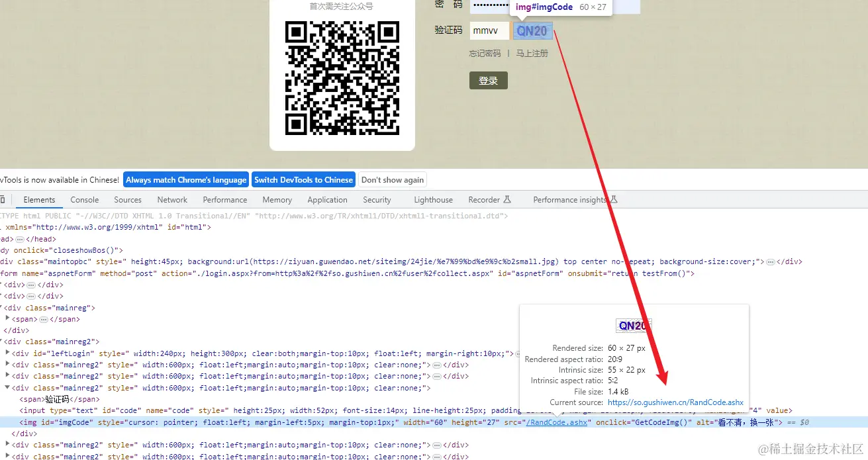
Task: Open the Elements tab
Action: [39, 200]
